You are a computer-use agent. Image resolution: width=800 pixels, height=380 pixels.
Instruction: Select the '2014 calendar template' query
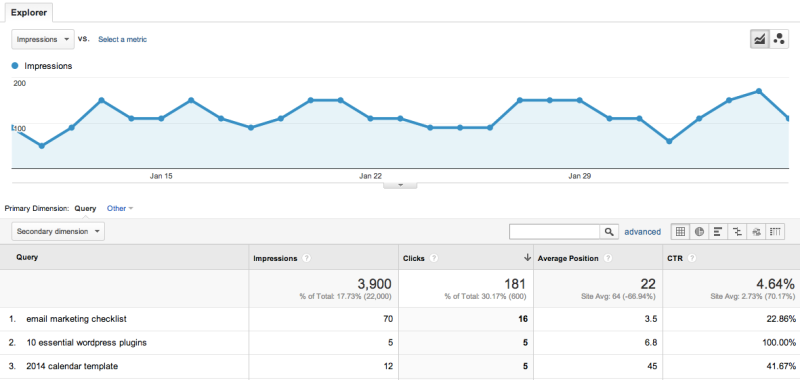pyautogui.click(x=72, y=366)
